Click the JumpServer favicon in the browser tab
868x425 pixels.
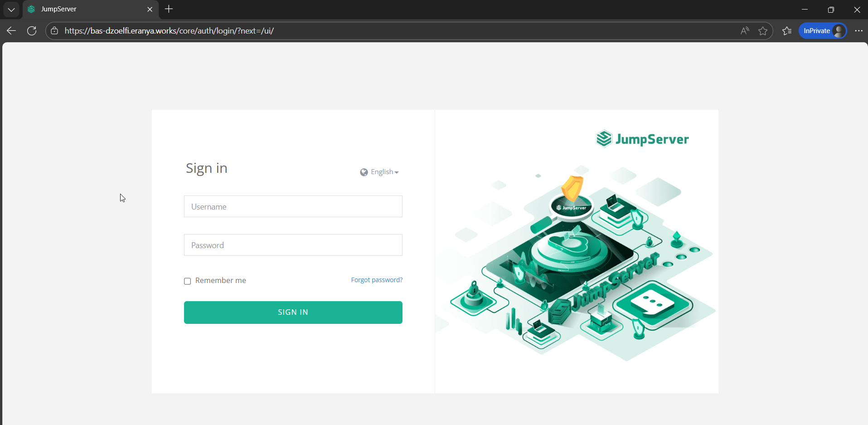(31, 9)
